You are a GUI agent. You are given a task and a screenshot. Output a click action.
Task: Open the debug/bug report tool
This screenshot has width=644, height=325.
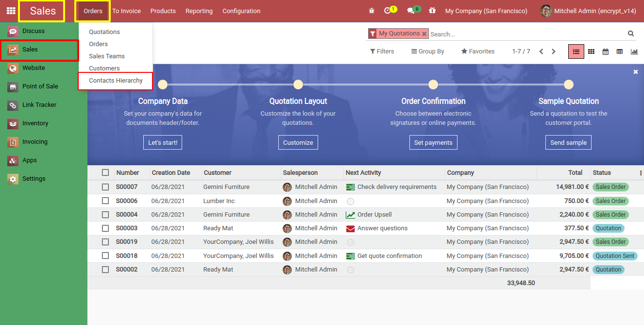click(372, 11)
